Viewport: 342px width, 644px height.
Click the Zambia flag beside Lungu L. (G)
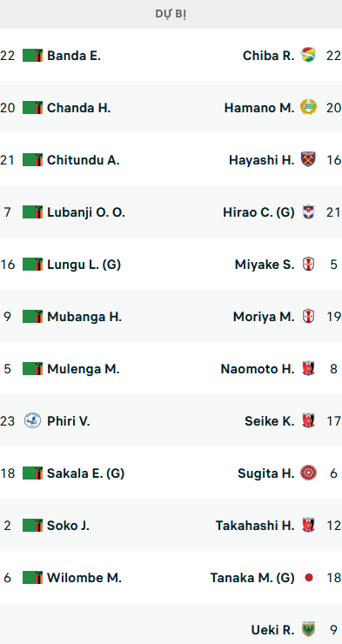click(33, 264)
